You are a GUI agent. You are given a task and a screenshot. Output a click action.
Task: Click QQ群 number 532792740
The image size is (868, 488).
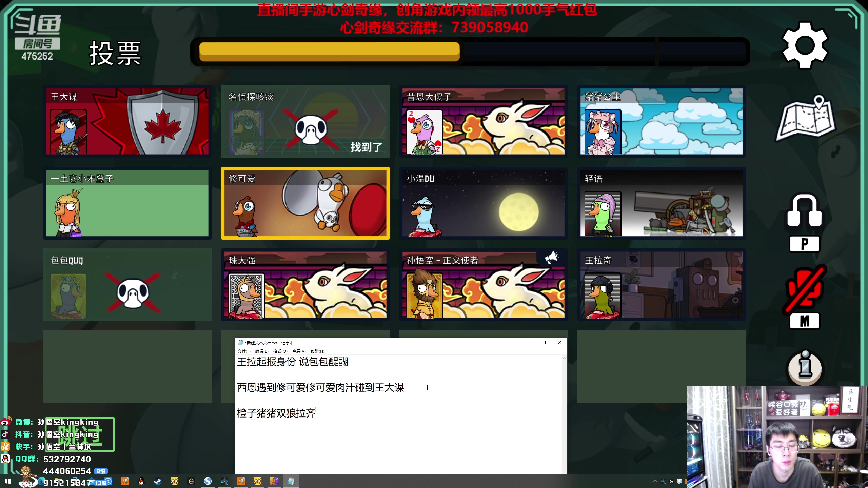(x=67, y=459)
